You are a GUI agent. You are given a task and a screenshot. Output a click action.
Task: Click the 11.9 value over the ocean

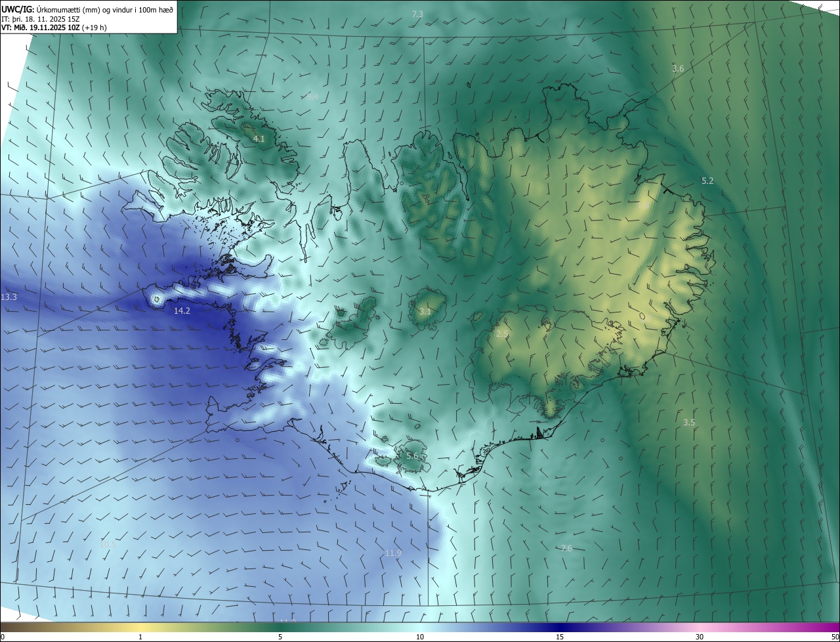point(392,553)
